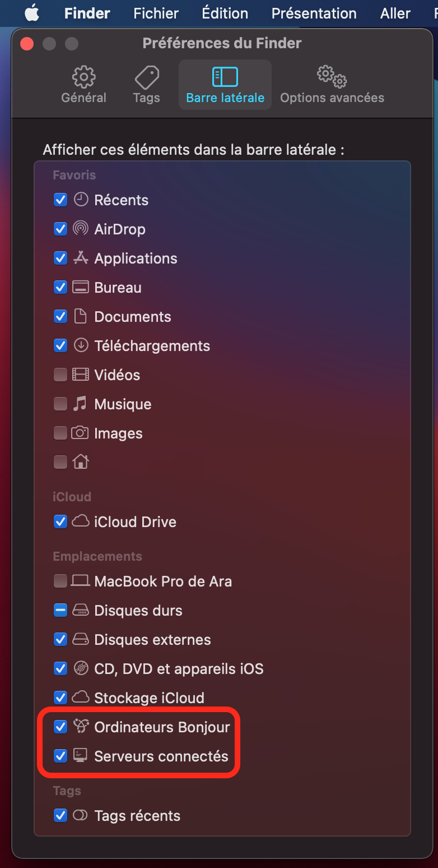Uncheck the AirDrop checkbox
438x868 pixels.
coord(60,229)
